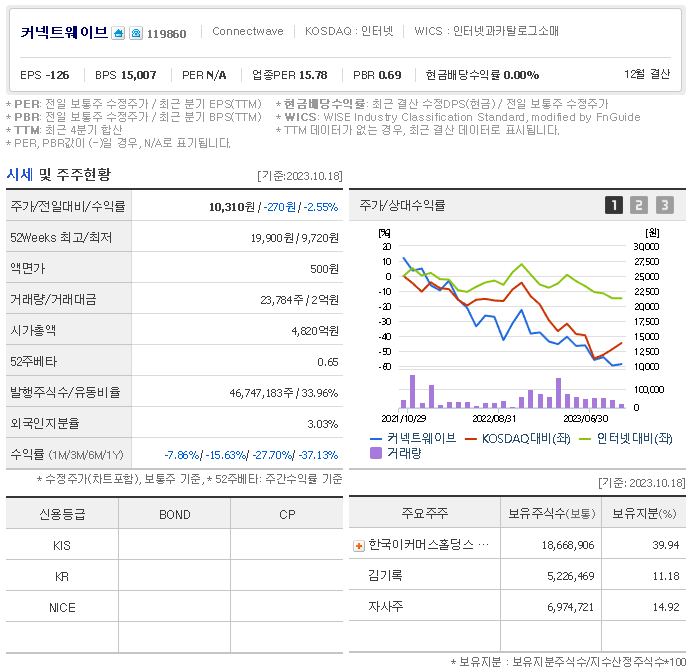Click the PER N/A value
Screen dimensions: 694x672
pos(204,75)
